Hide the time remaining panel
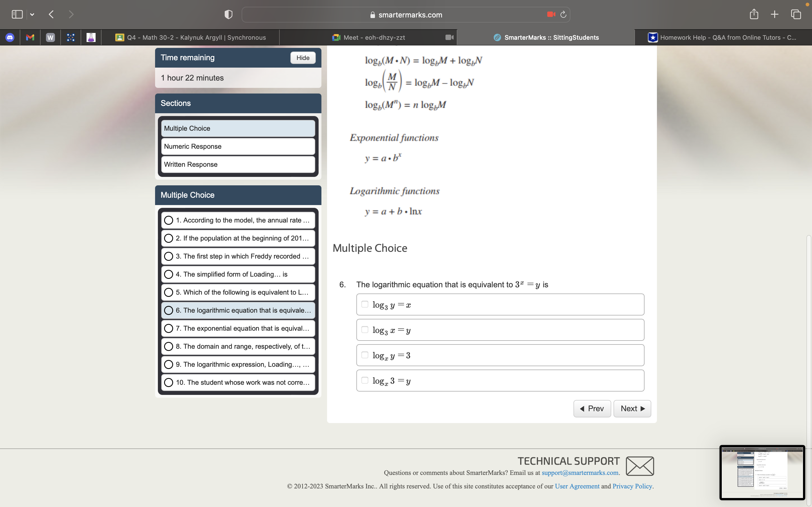The width and height of the screenshot is (812, 507). point(302,58)
